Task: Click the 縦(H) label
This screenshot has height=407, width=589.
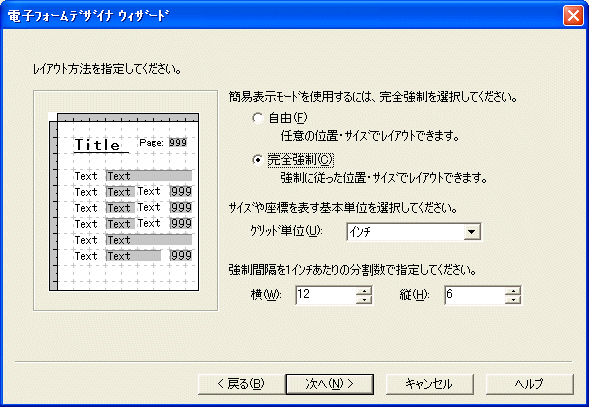Action: 414,295
